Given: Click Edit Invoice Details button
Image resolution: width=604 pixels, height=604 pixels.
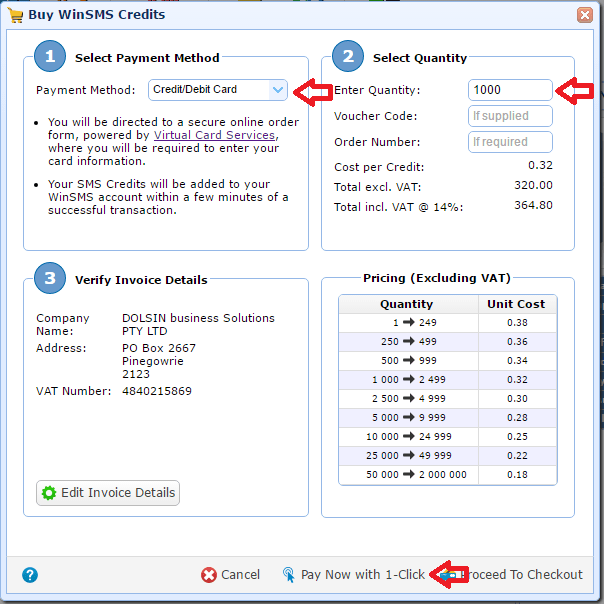Looking at the screenshot, I should (x=108, y=493).
